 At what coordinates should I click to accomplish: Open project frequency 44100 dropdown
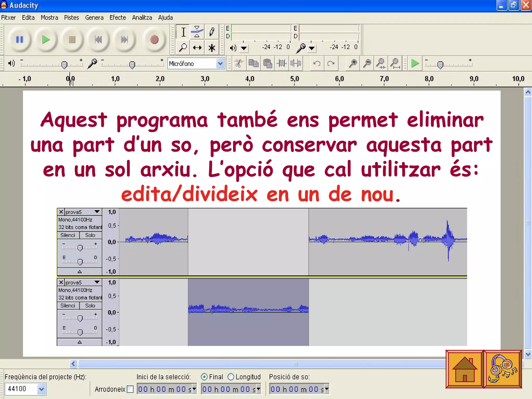pos(41,389)
